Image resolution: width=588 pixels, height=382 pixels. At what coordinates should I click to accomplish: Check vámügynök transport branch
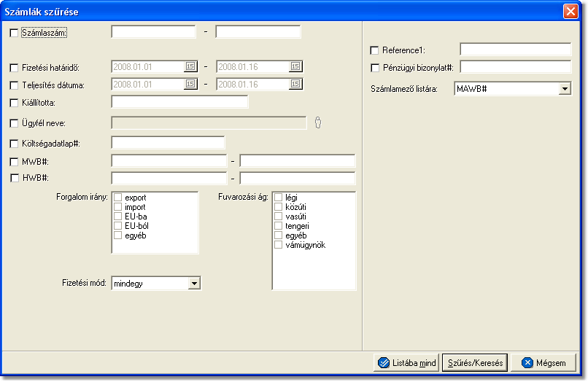pyautogui.click(x=278, y=245)
